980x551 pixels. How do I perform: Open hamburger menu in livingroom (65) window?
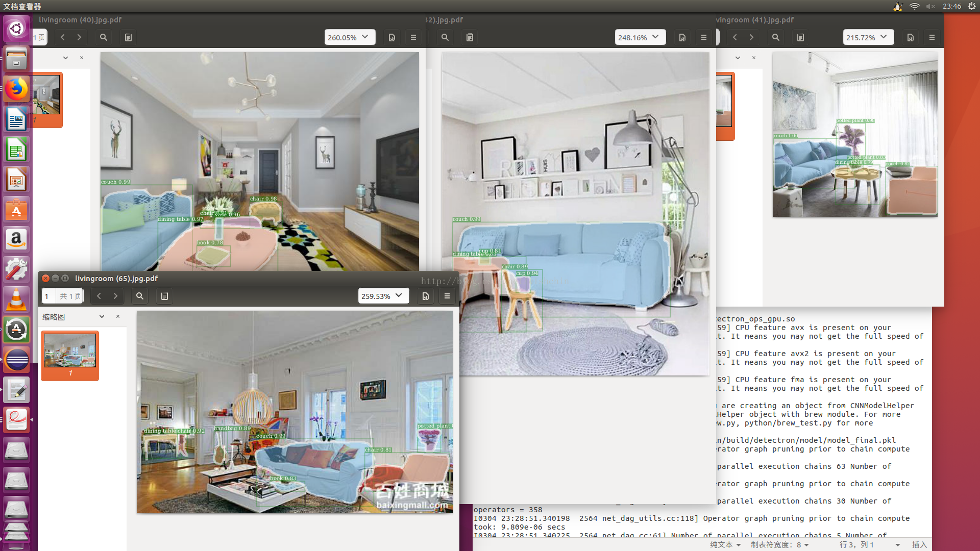pos(447,296)
